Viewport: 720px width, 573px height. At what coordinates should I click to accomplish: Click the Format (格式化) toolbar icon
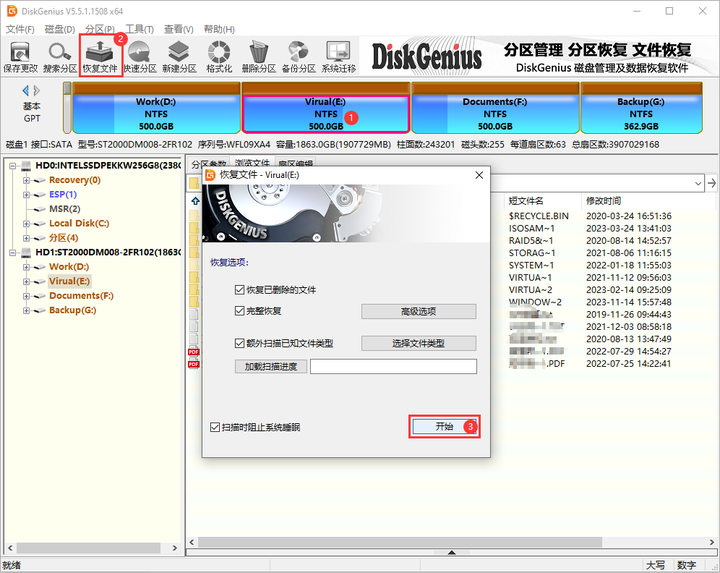point(219,57)
